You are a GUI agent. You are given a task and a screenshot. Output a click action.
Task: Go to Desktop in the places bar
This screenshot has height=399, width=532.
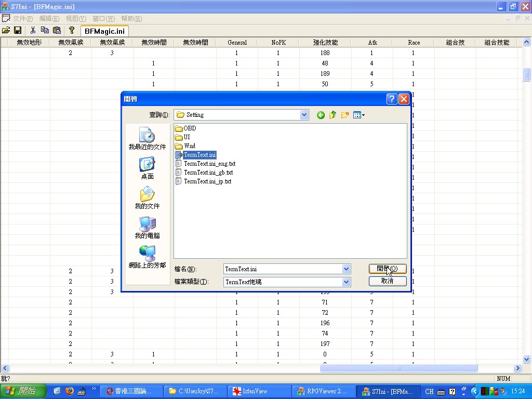click(x=147, y=168)
